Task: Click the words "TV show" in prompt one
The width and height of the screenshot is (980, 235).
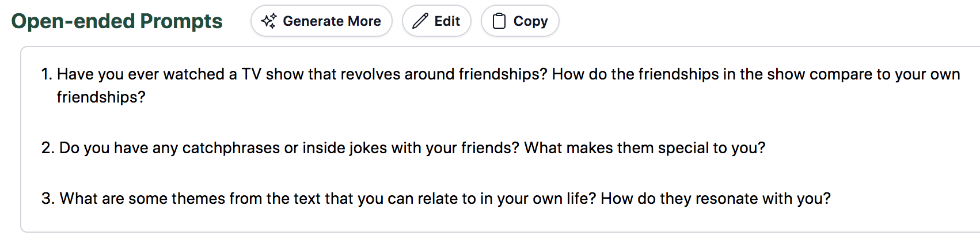Action: pos(272,74)
